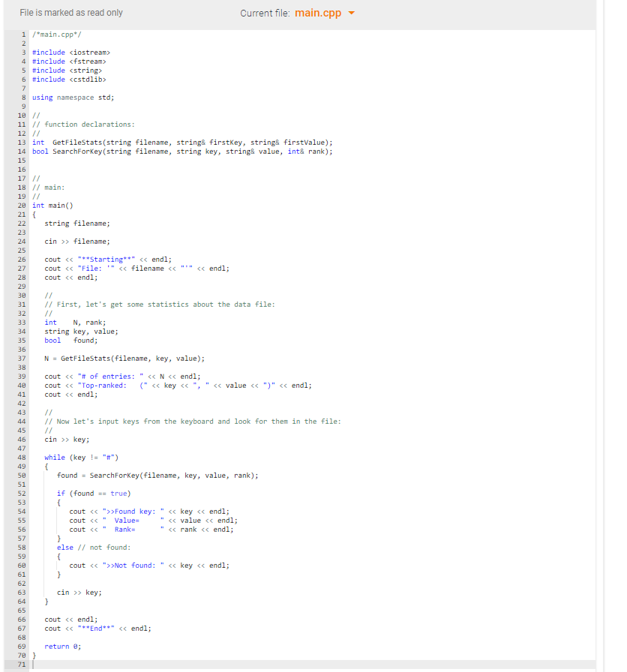Select line number 20 in the gutter

point(23,205)
